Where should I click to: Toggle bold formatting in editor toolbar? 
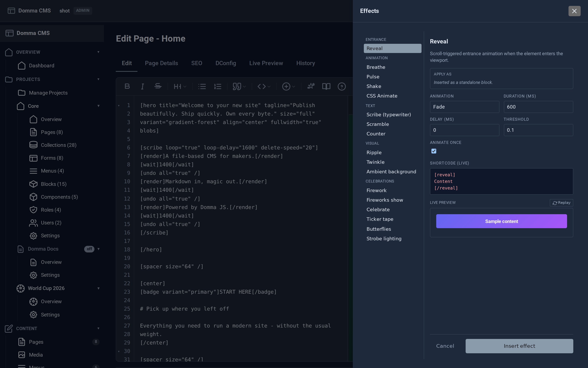point(127,86)
